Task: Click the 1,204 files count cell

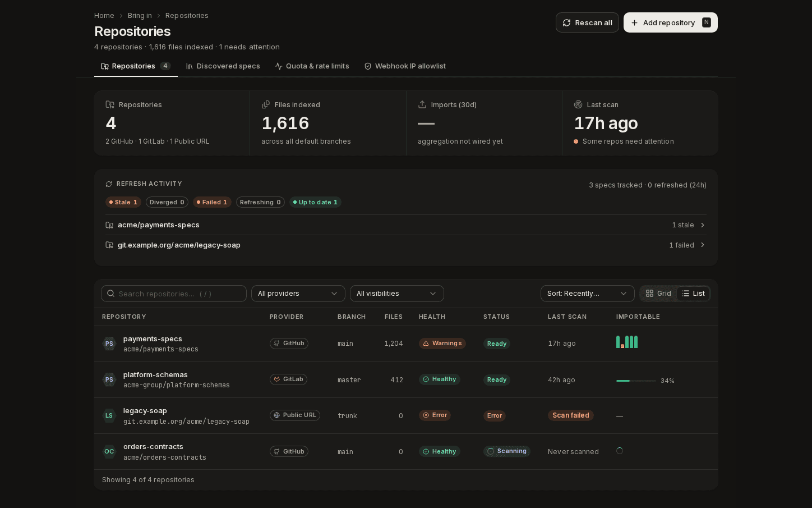Action: (394, 344)
